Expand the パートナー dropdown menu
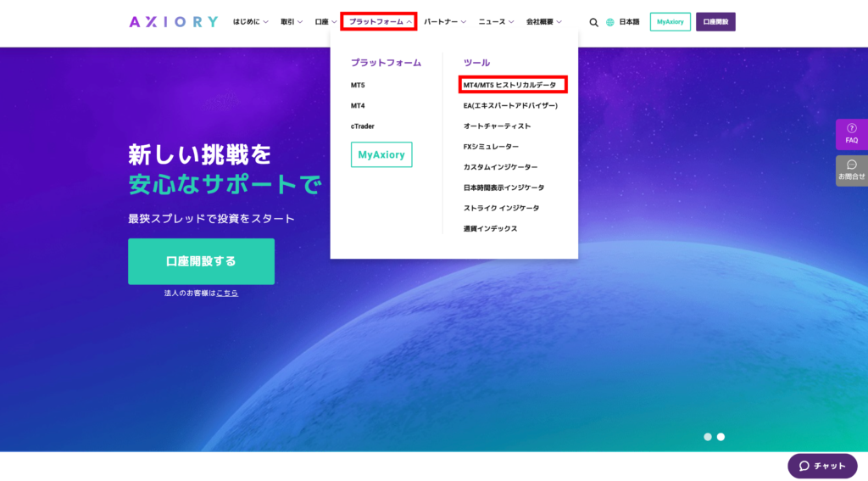 (445, 21)
